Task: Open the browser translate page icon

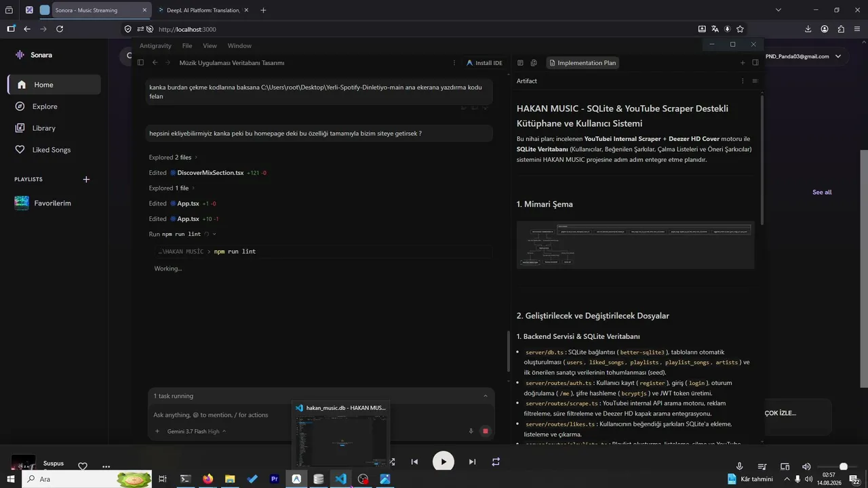Action: point(715,29)
